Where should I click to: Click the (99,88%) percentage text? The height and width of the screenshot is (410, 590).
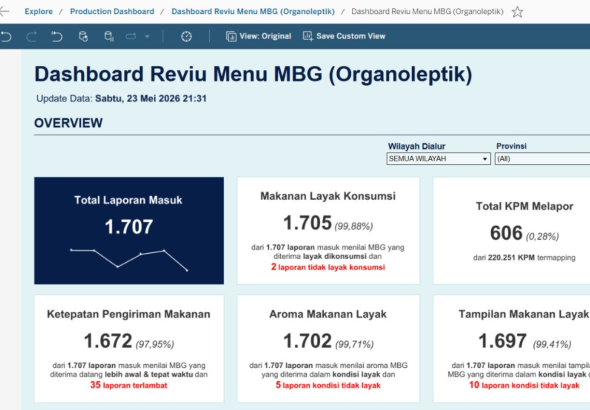(x=354, y=226)
